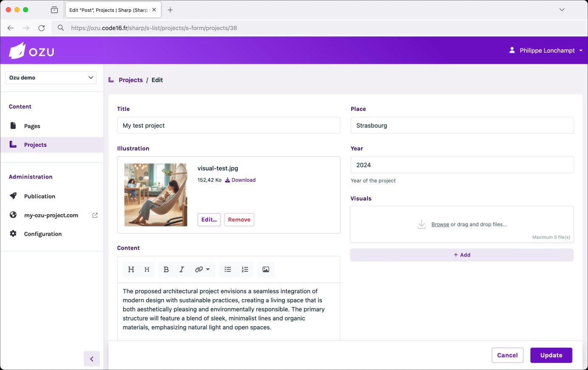Open the link options dropdown in toolbar
The height and width of the screenshot is (370, 588).
[202, 270]
